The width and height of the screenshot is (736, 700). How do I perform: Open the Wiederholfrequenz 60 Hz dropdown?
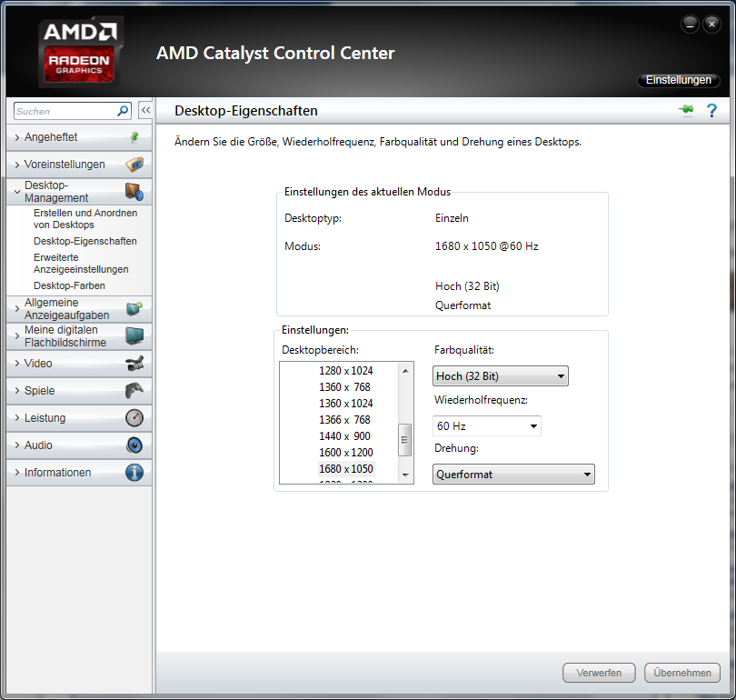coord(487,425)
